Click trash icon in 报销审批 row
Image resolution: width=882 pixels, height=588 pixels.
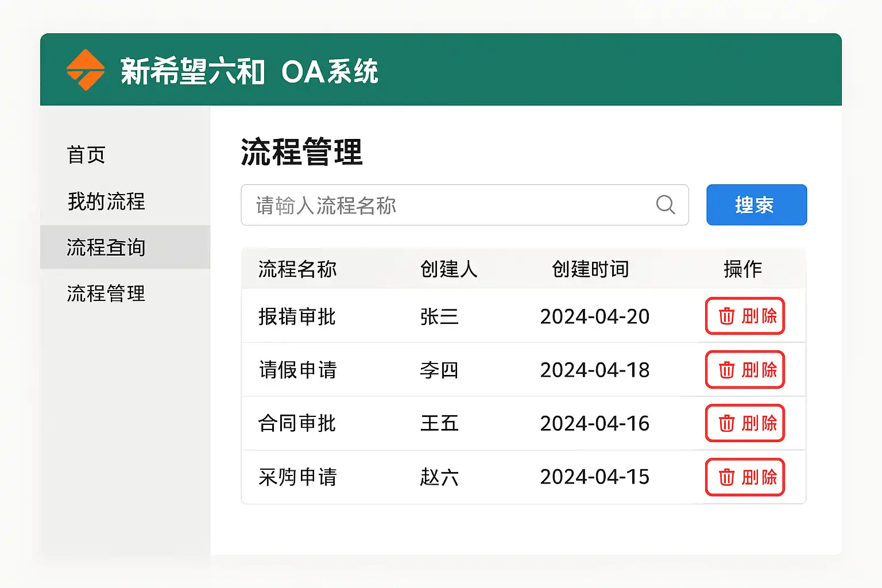pyautogui.click(x=726, y=316)
